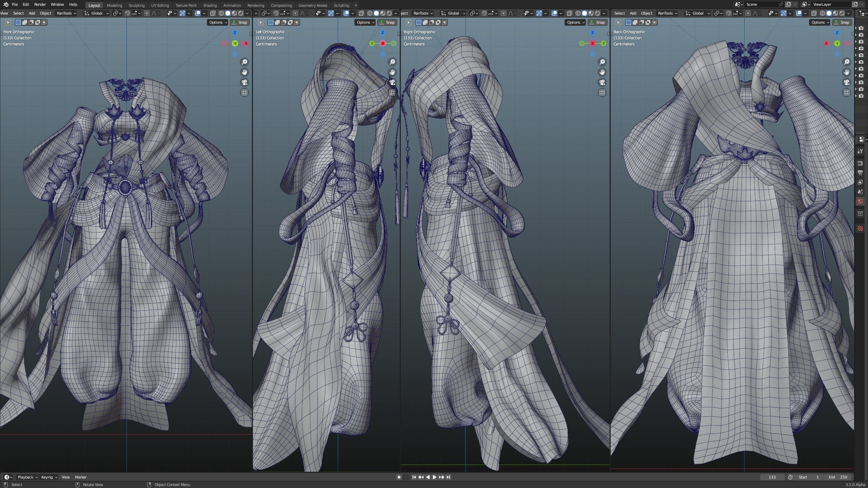
Task: Click Snap button in Right Orthographic viewport
Action: [597, 22]
